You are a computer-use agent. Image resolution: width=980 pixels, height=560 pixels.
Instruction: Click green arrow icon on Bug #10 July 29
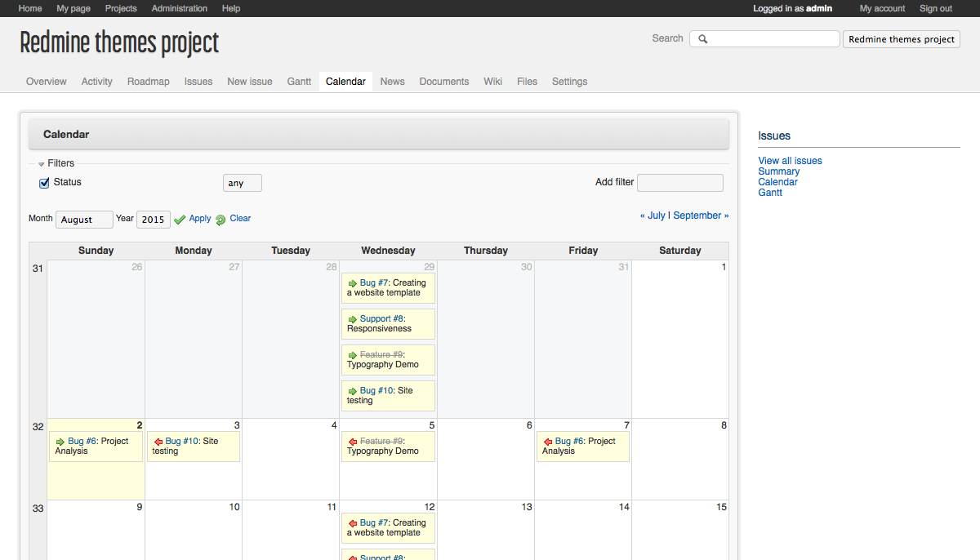click(353, 391)
